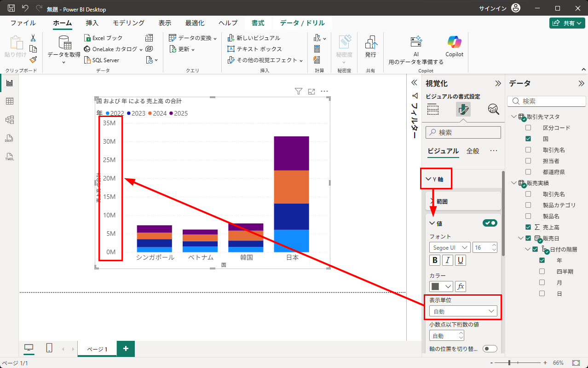Viewport: 588px width, 368px height.
Task: Click the Undo arrow in title bar
Action: [25, 8]
